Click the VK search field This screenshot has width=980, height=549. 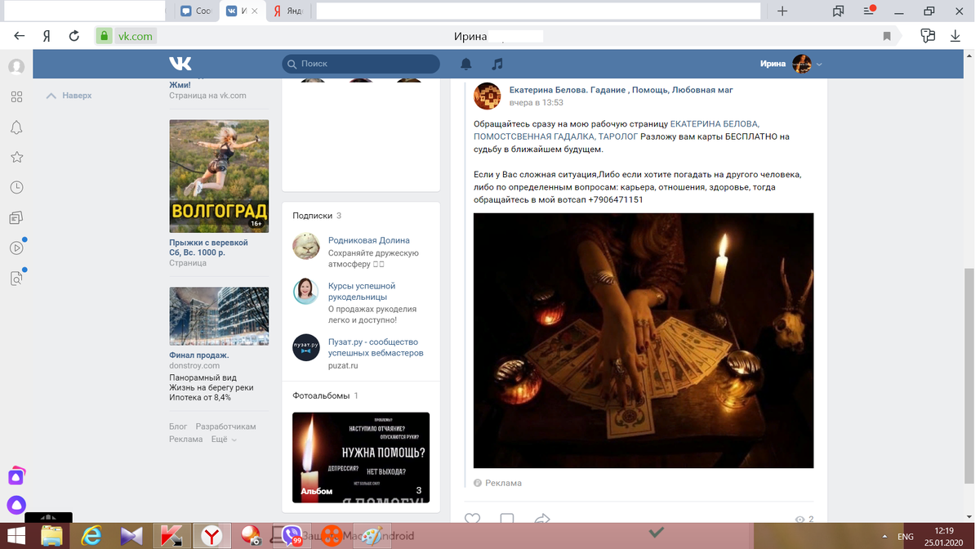[x=361, y=64]
